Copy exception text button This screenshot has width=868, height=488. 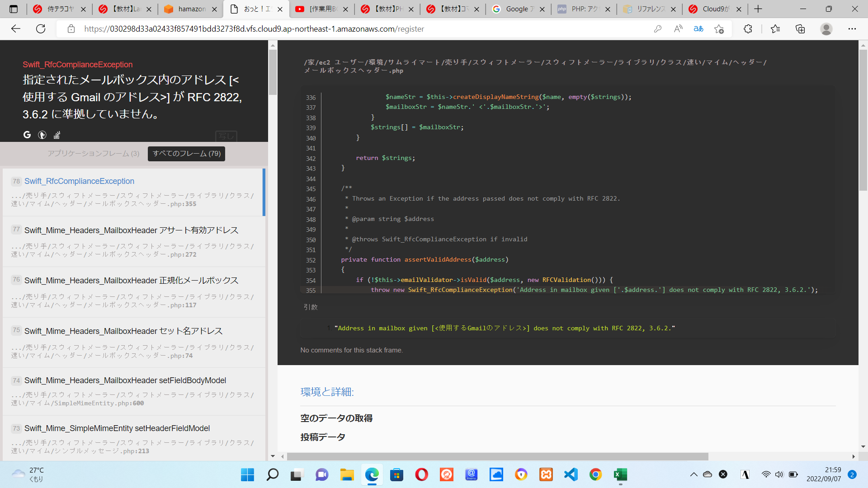226,136
